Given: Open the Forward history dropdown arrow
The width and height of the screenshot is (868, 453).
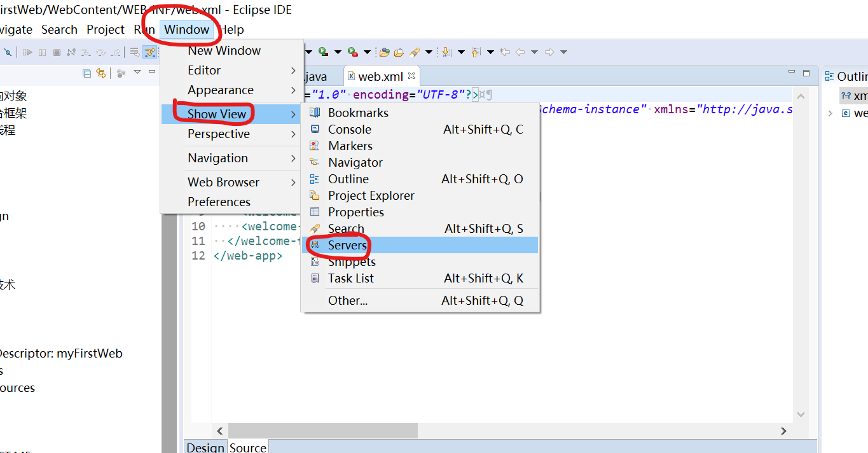Looking at the screenshot, I should point(563,52).
